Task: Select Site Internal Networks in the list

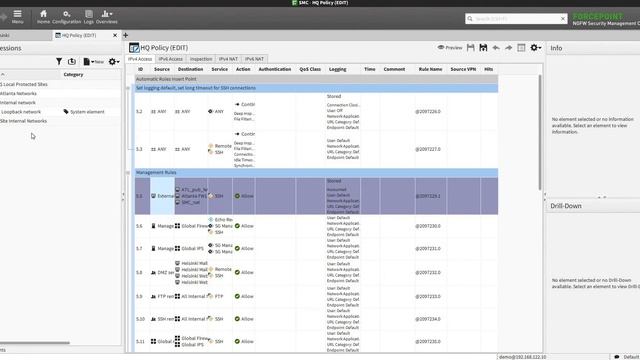Action: [23, 121]
